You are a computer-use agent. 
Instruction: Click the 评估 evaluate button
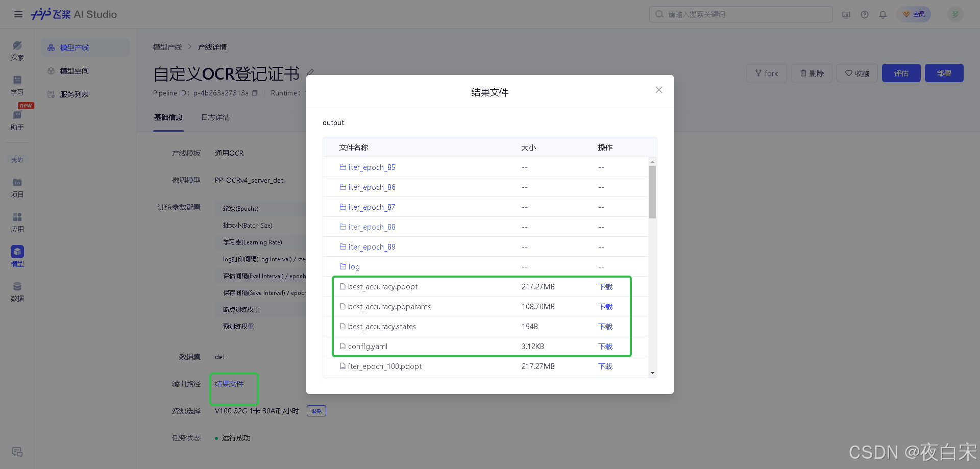(901, 73)
